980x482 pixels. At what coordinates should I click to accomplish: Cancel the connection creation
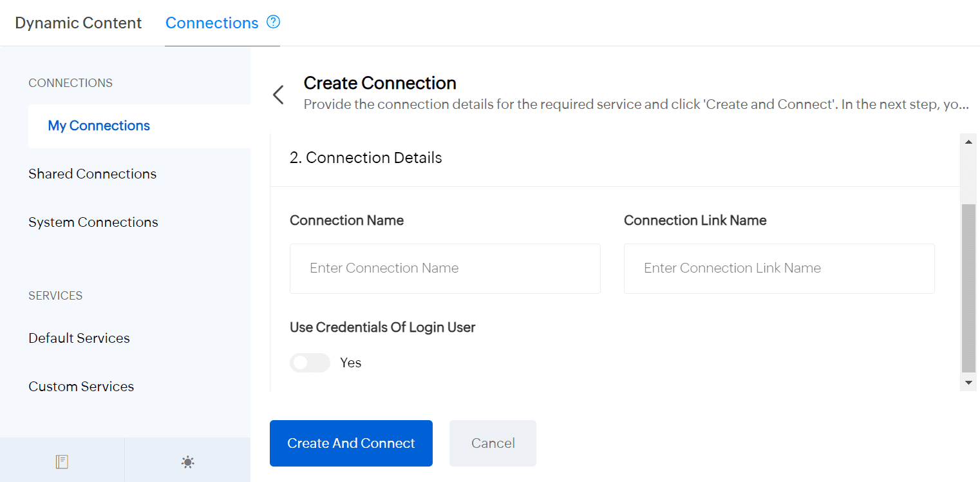coord(493,443)
